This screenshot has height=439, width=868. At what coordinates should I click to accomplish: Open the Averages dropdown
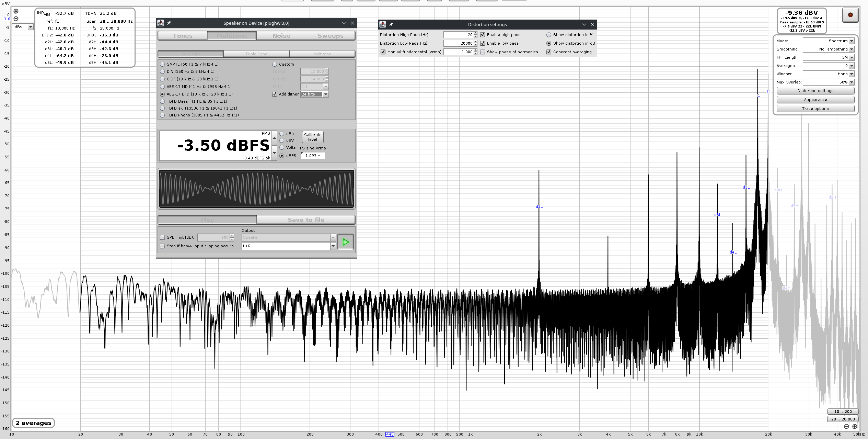[x=852, y=66]
